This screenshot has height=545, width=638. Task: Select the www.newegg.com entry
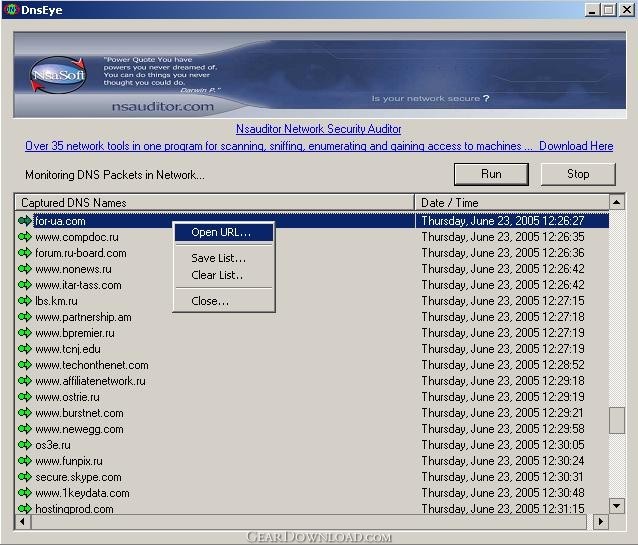(x=79, y=429)
